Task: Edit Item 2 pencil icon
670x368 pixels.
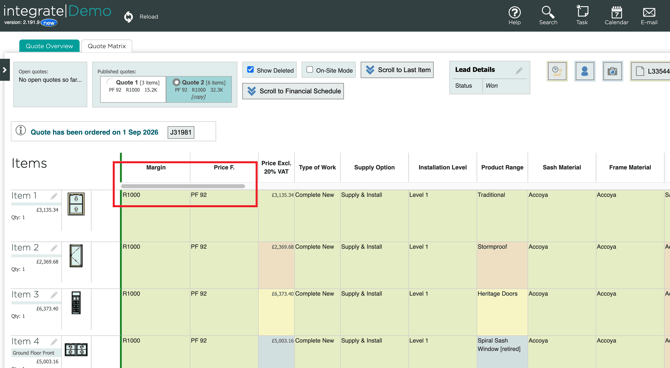Action: click(54, 248)
